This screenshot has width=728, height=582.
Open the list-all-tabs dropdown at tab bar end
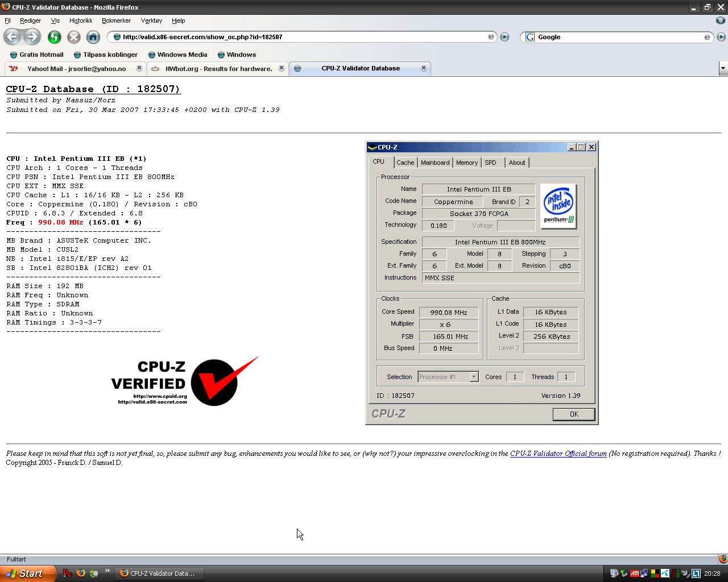[x=723, y=68]
